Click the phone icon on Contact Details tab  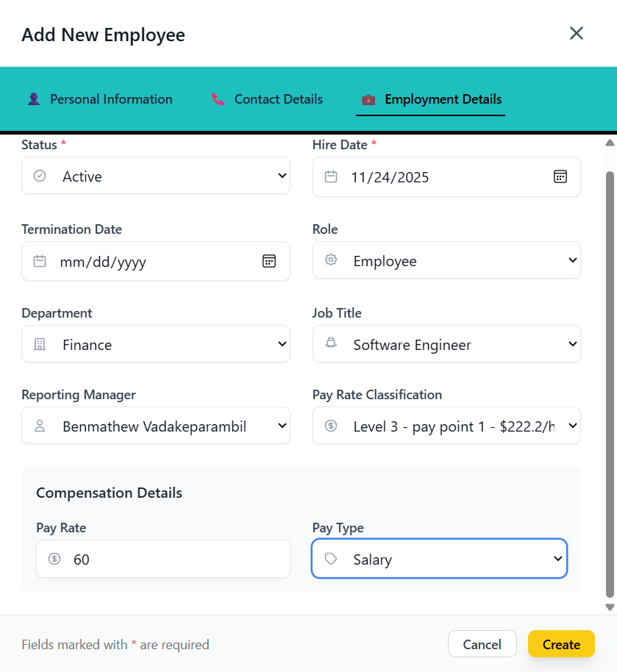pyautogui.click(x=218, y=99)
